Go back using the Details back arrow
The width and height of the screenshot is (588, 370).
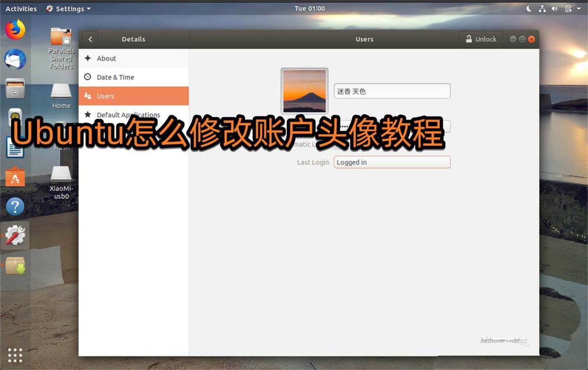(x=91, y=39)
